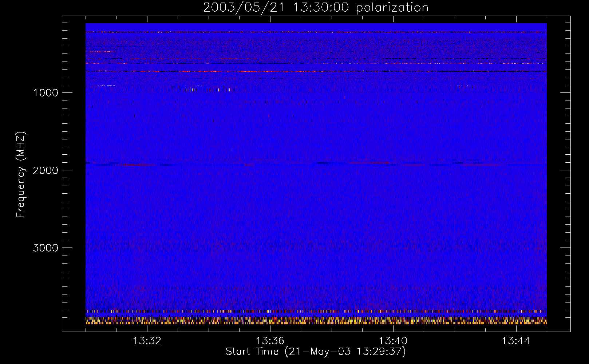Click the 13:40 time tick label
The width and height of the screenshot is (589, 364).
tap(393, 341)
